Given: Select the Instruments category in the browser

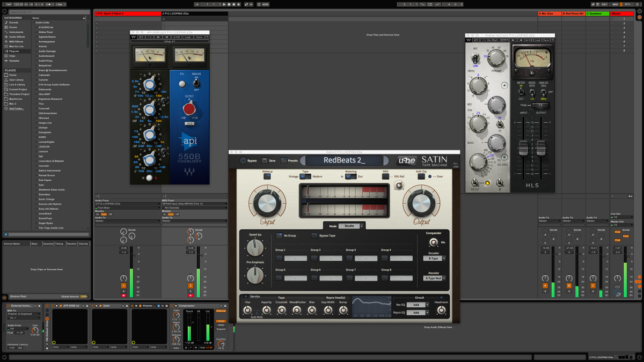Looking at the screenshot, I should 16,32.
